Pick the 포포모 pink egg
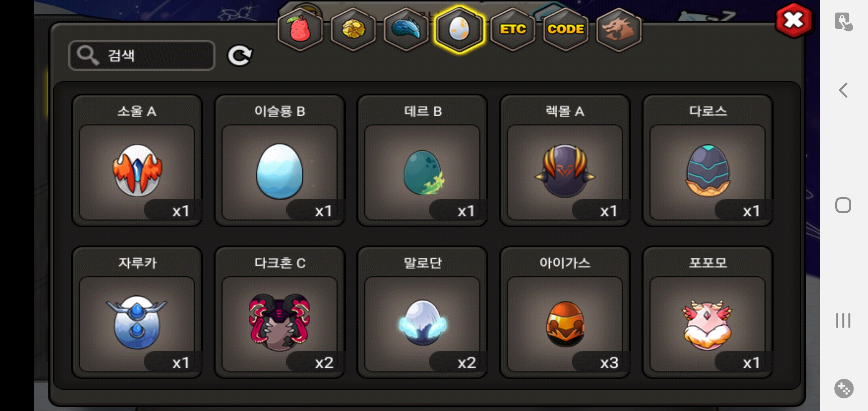868x411 pixels. (708, 312)
